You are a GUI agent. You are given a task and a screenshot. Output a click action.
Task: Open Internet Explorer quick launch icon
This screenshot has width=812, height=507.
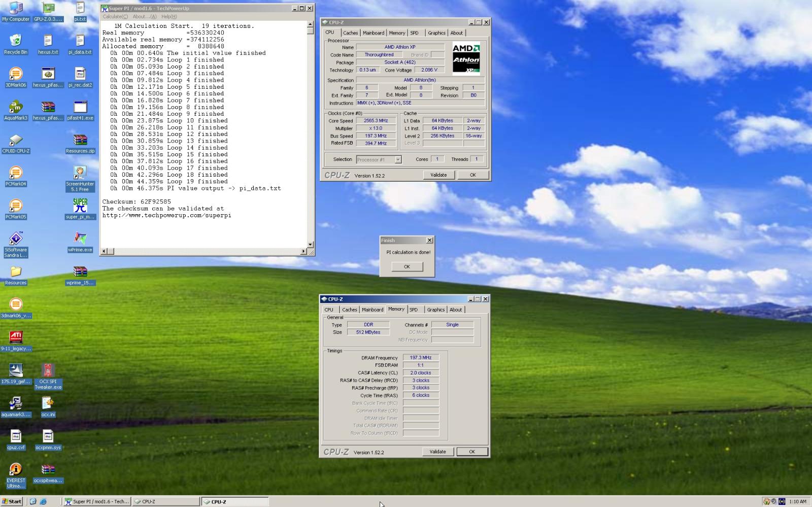click(43, 501)
